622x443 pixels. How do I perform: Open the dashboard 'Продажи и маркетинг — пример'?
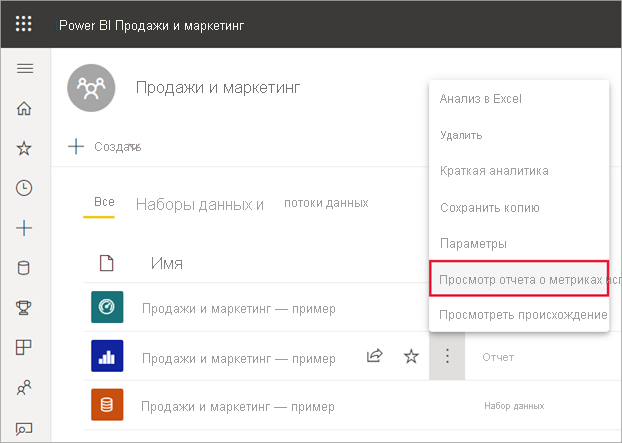coord(238,307)
